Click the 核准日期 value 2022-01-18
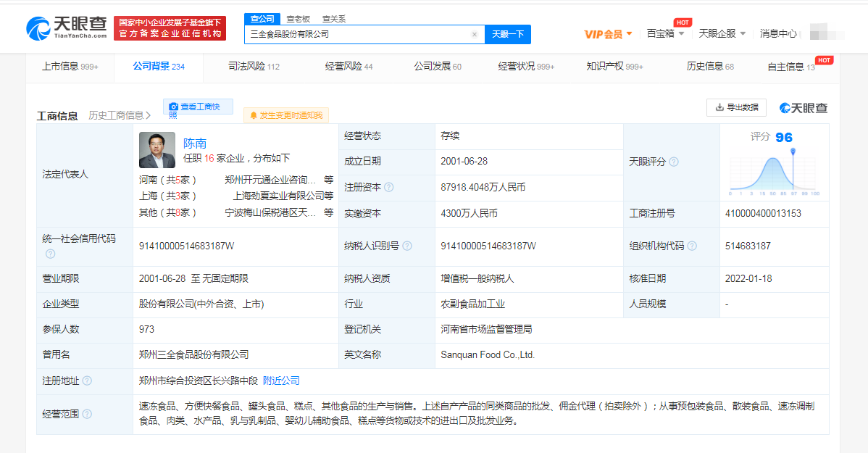Viewport: 868px width, 453px height. 748,278
